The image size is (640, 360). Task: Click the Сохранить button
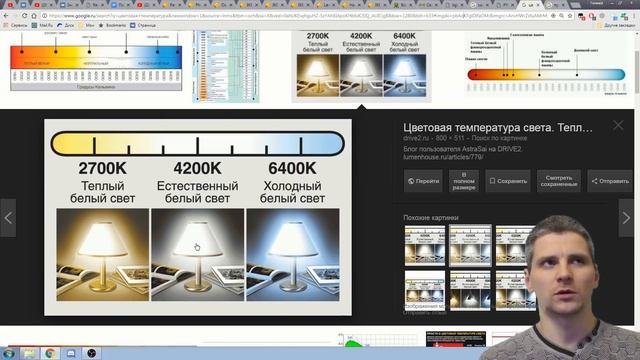[x=508, y=181]
